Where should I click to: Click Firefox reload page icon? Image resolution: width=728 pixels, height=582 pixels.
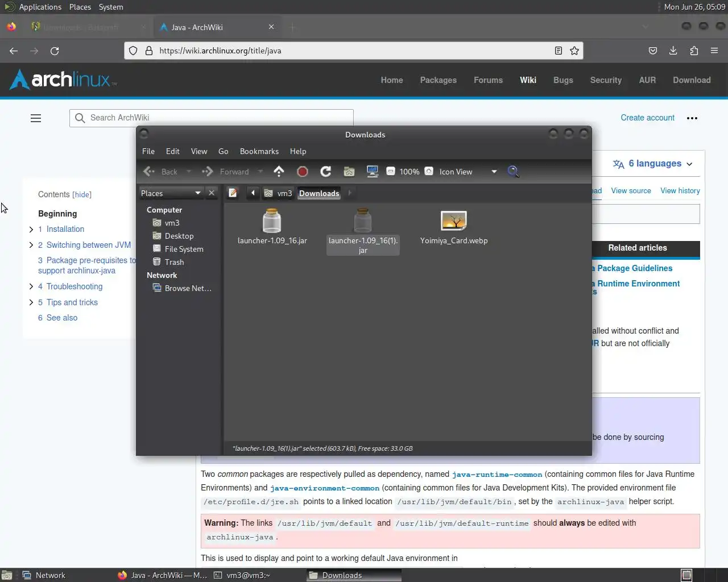click(x=55, y=51)
